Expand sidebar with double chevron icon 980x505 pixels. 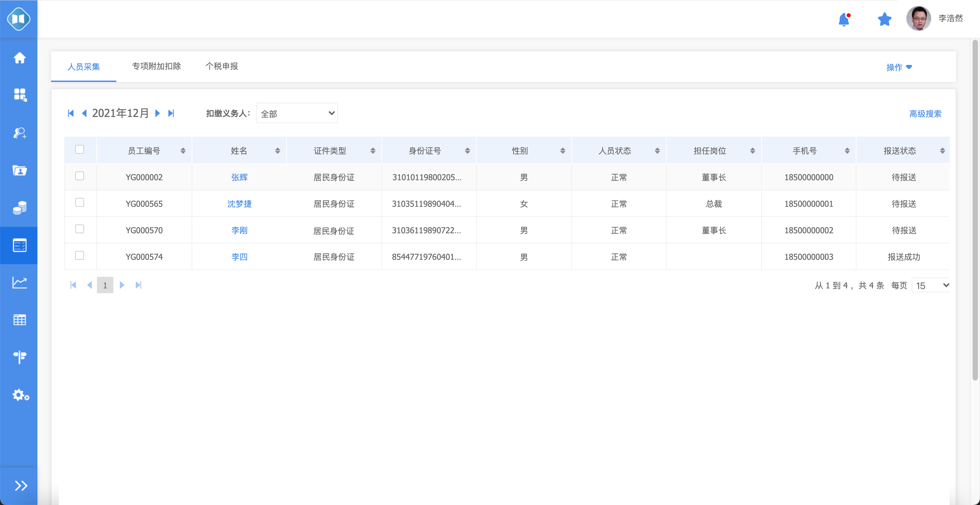point(20,486)
